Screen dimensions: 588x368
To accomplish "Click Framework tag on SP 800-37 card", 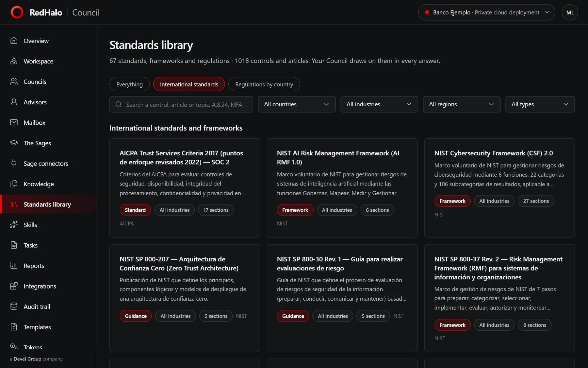I will click(452, 325).
